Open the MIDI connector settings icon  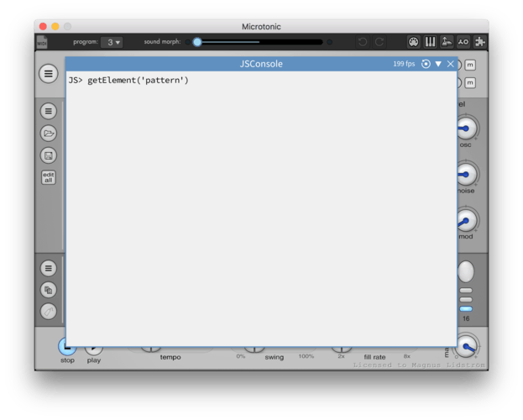413,42
